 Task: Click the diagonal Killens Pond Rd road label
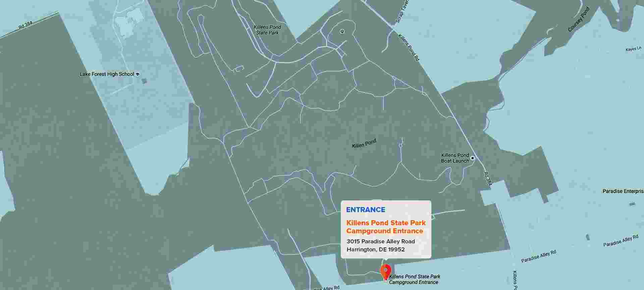tap(409, 47)
